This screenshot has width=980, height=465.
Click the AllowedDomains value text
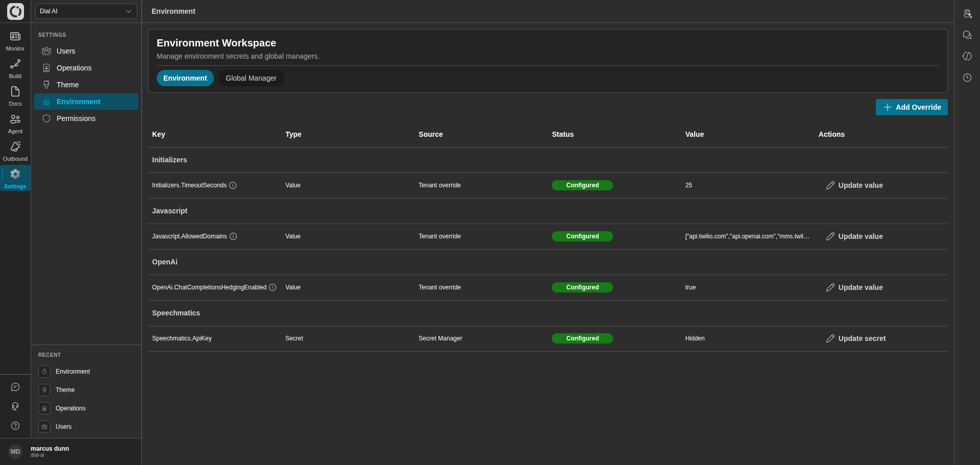[747, 236]
